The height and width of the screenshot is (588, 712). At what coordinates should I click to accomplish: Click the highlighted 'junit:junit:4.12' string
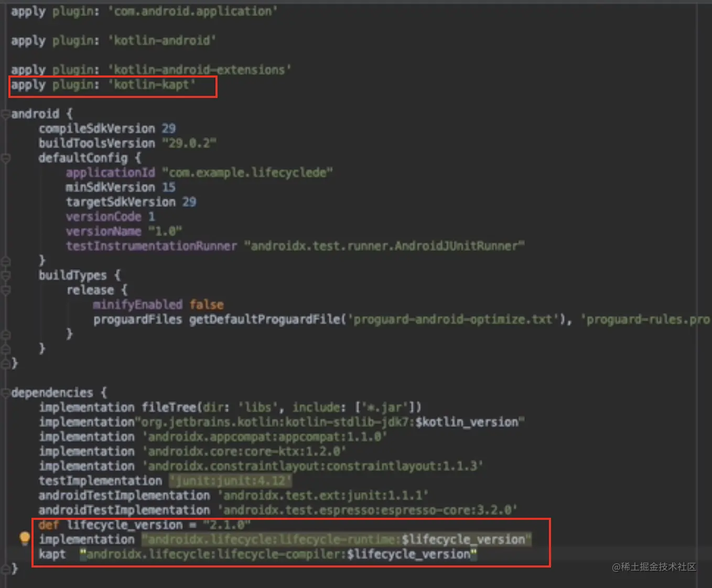[x=230, y=481]
